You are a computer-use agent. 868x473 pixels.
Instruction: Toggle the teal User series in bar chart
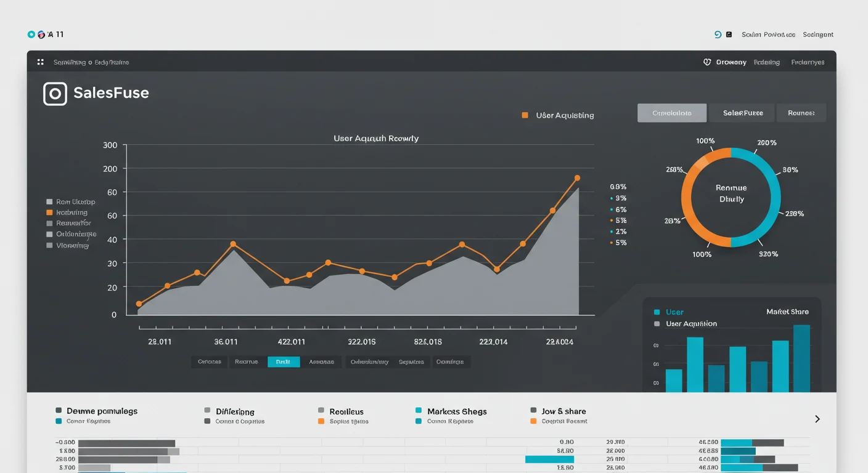(x=657, y=312)
